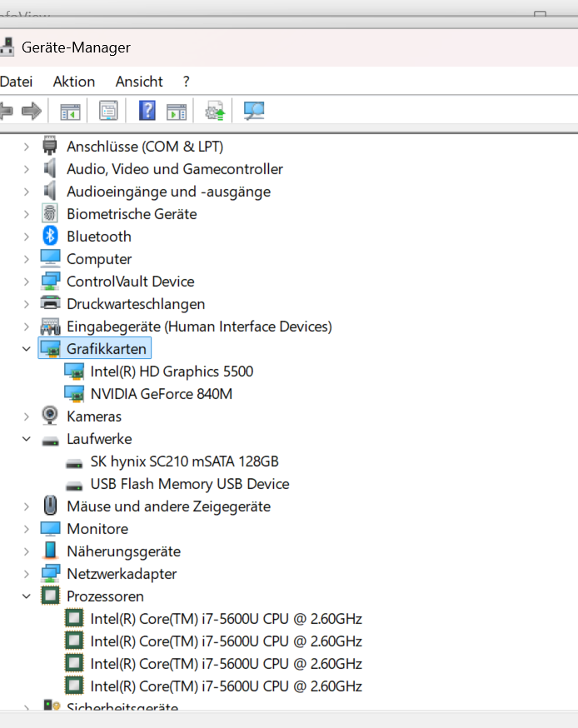Expand Audio, Video und Gamecontroller chevron

27,169
